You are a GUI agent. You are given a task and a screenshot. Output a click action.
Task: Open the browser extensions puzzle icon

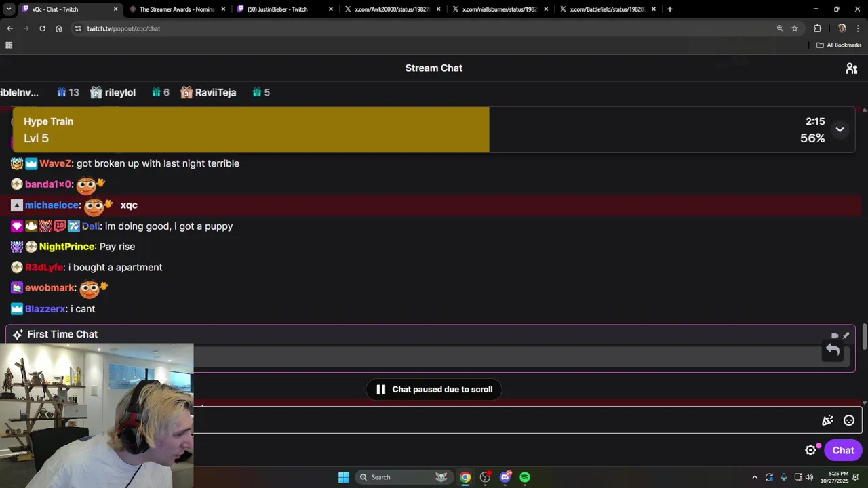pos(817,28)
